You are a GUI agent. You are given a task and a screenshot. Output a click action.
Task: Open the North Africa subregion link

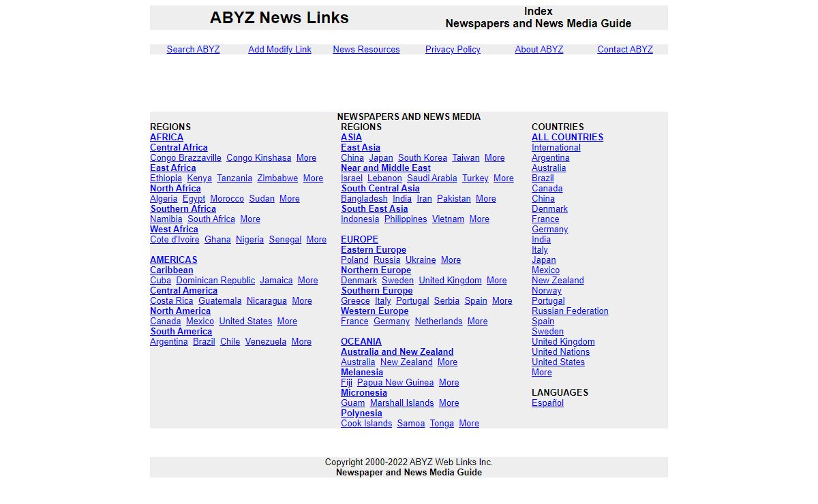tap(175, 188)
